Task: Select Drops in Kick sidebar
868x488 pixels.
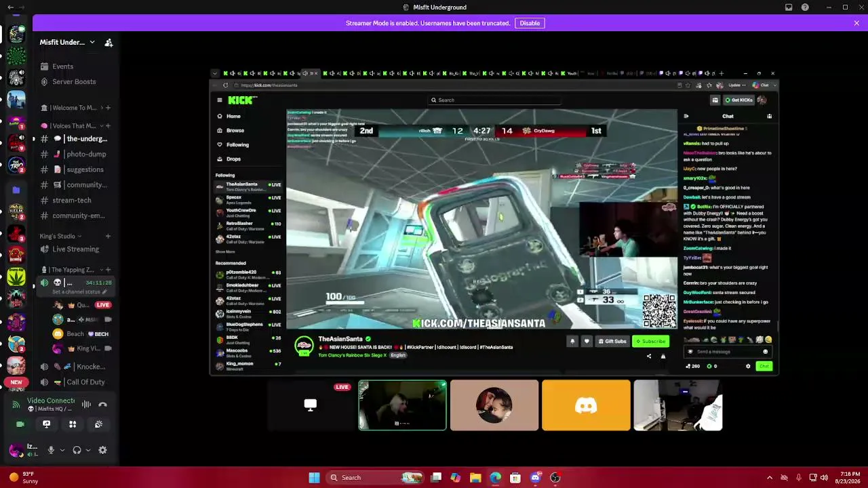Action: [x=233, y=159]
